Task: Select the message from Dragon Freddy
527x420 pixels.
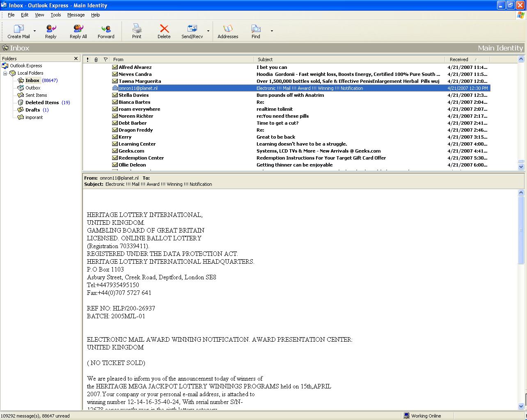Action: pyautogui.click(x=286, y=130)
